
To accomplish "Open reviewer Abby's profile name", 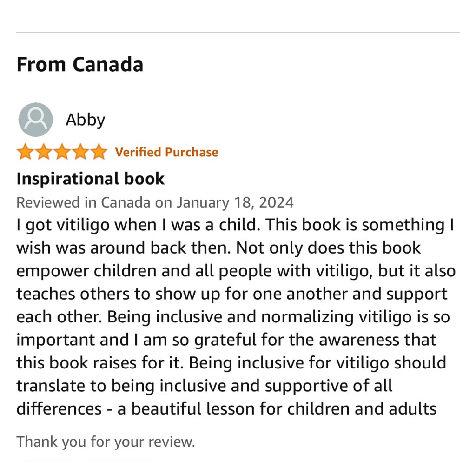I will pos(85,120).
